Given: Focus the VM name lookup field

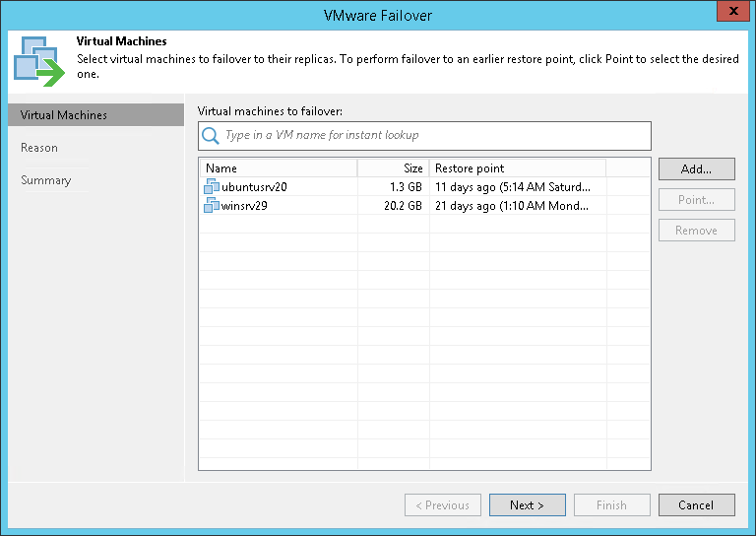Looking at the screenshot, I should click(x=424, y=136).
